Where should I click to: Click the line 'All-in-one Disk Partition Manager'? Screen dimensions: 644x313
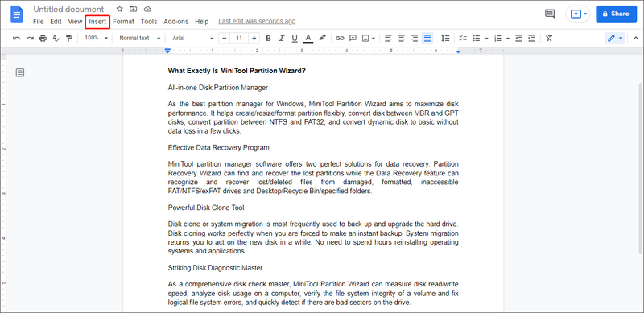pyautogui.click(x=218, y=88)
